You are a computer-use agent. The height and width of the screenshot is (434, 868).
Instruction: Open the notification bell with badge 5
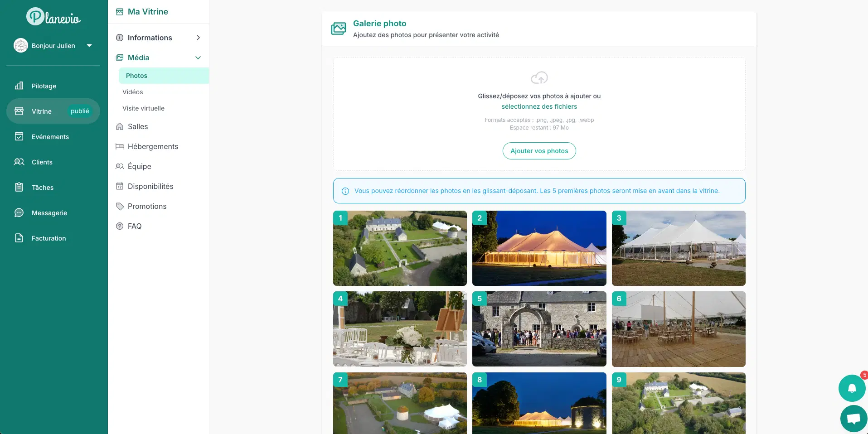tap(852, 388)
